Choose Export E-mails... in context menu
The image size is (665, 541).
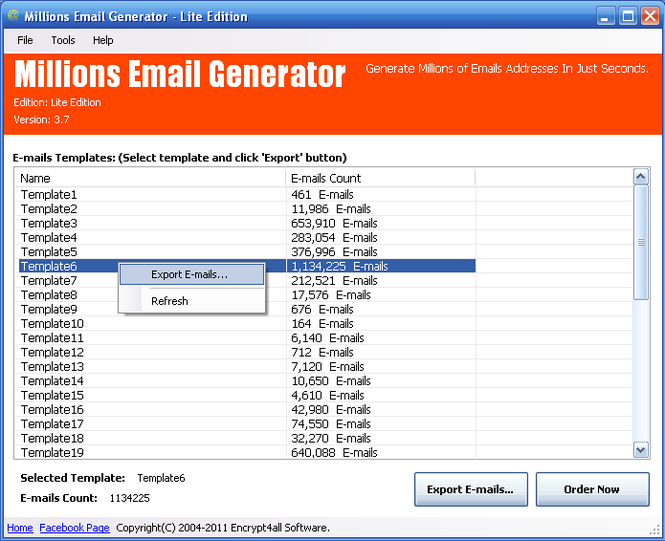pos(192,275)
